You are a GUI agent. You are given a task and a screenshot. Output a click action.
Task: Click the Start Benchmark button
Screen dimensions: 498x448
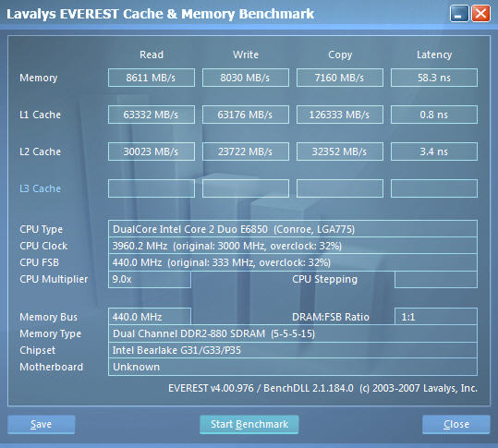249,424
